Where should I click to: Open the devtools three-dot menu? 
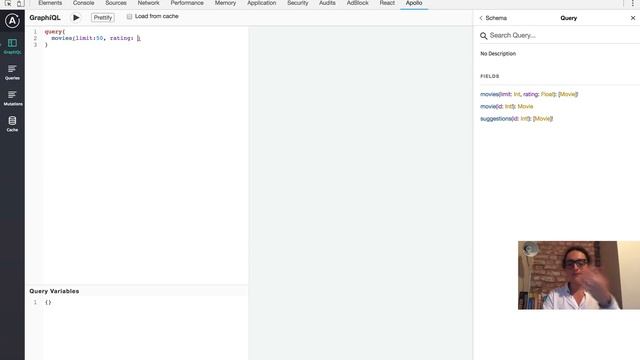click(x=633, y=3)
